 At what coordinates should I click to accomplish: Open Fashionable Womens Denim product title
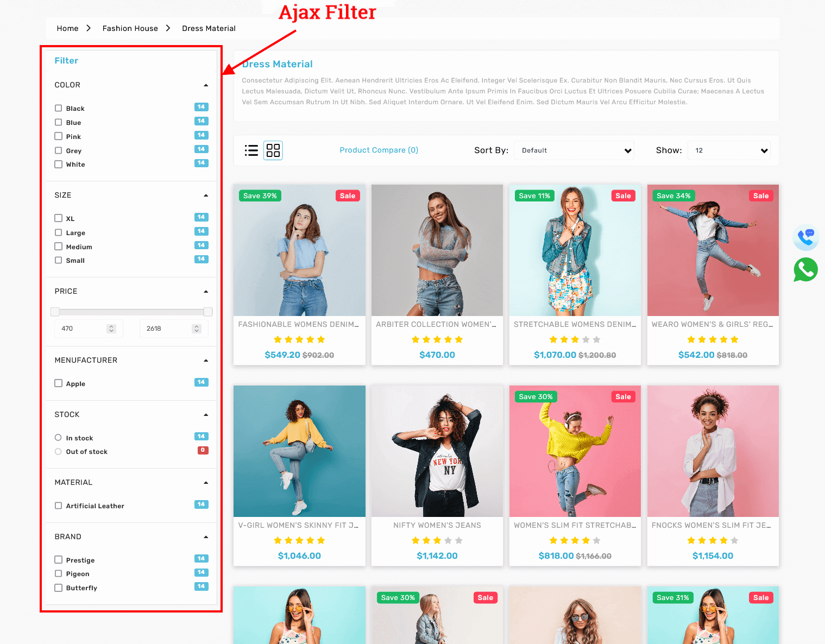click(x=299, y=324)
